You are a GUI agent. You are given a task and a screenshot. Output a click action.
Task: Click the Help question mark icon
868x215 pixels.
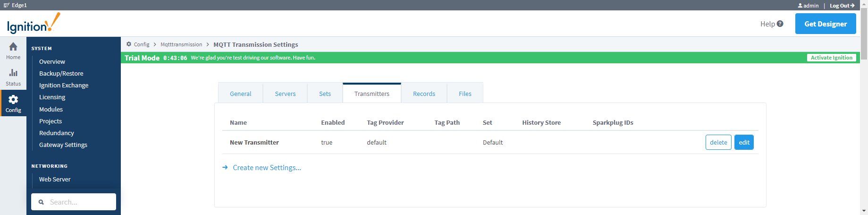780,24
